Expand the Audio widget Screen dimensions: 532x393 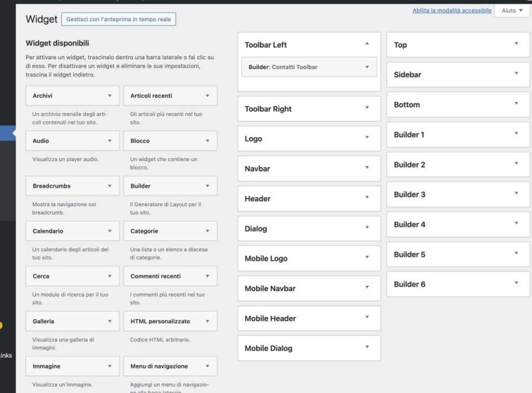72,140
